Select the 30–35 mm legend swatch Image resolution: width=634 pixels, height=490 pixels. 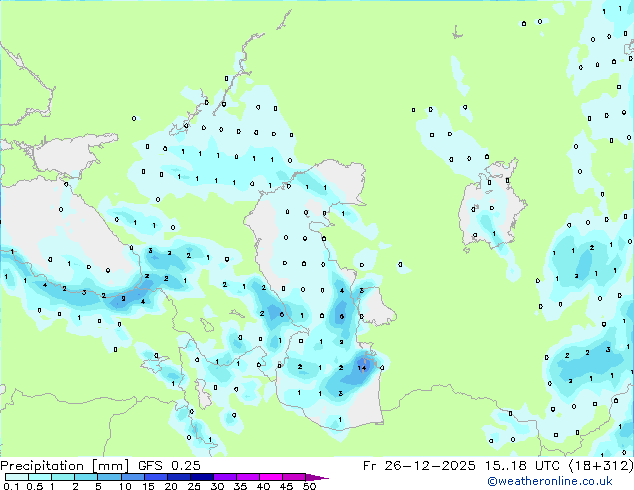(225, 477)
